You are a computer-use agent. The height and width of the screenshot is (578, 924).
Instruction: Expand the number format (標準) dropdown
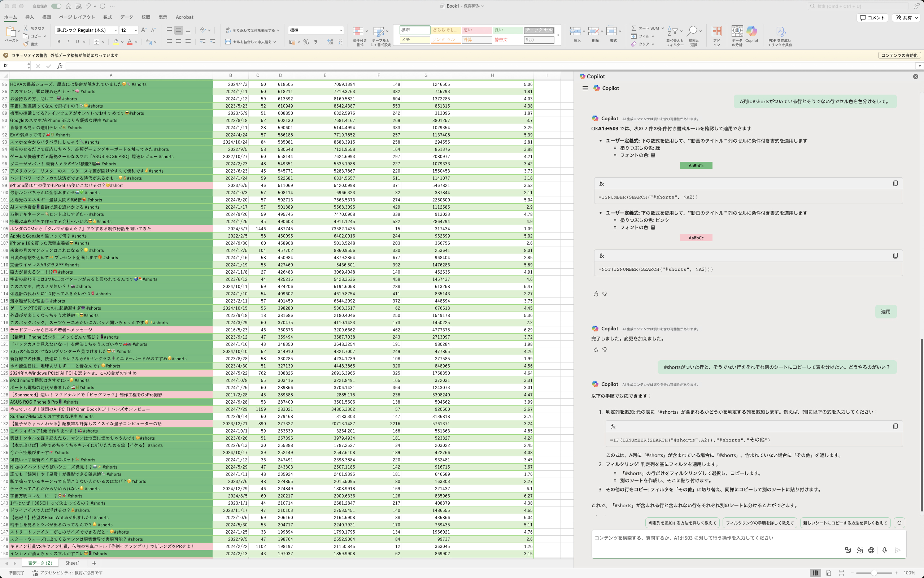(x=341, y=30)
